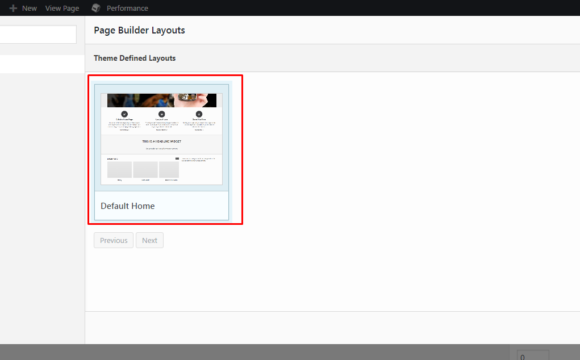This screenshot has height=360, width=580.
Task: Open the View Page link
Action: pyautogui.click(x=62, y=8)
